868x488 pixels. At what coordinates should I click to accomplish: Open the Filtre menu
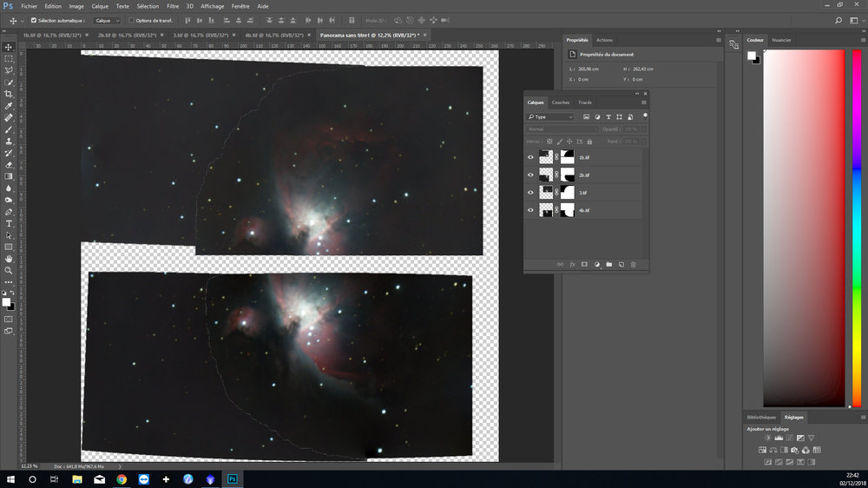coord(173,6)
